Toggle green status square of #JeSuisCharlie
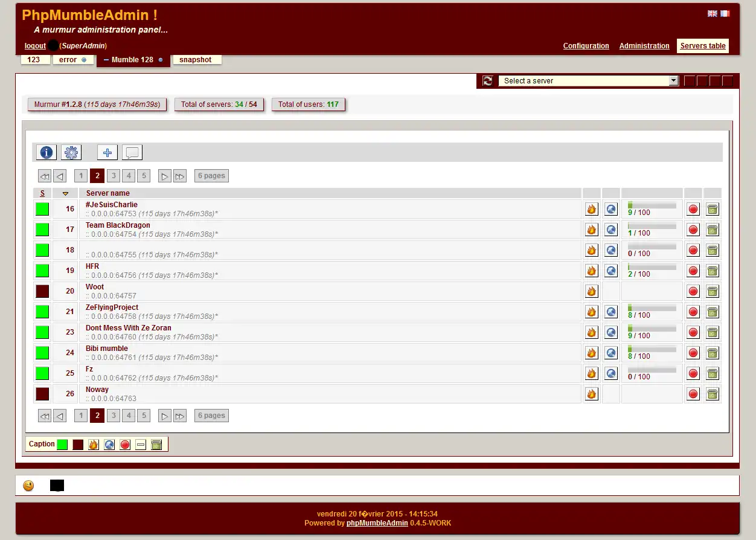756x540 pixels. click(x=42, y=209)
